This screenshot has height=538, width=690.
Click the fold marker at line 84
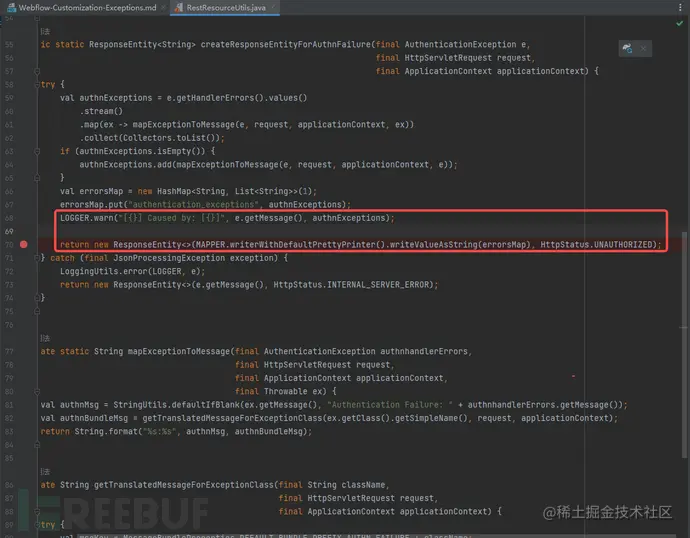pyautogui.click(x=37, y=445)
